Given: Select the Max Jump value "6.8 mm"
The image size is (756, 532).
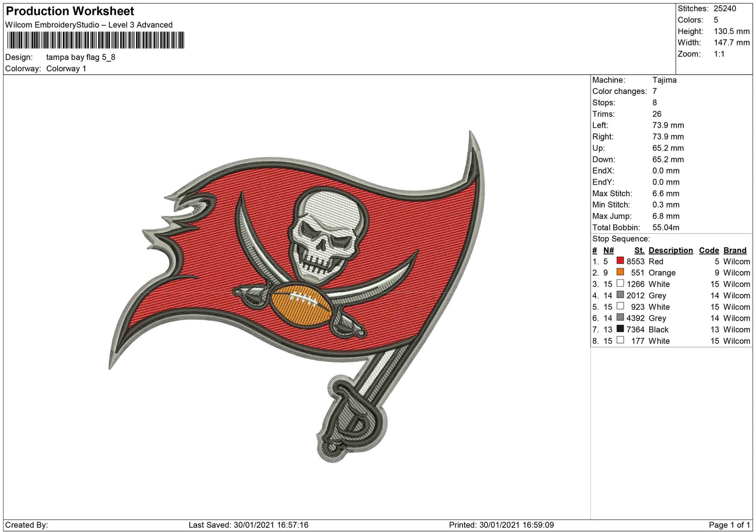Looking at the screenshot, I should click(x=666, y=217).
